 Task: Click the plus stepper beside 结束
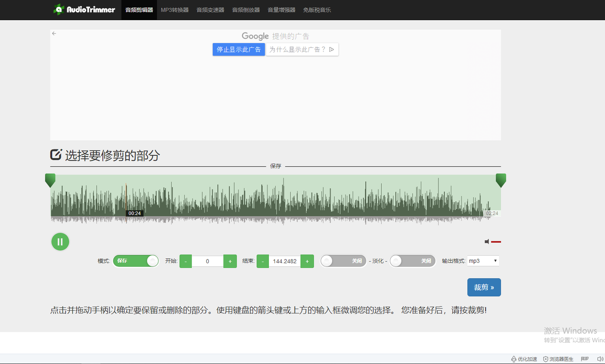tap(307, 261)
